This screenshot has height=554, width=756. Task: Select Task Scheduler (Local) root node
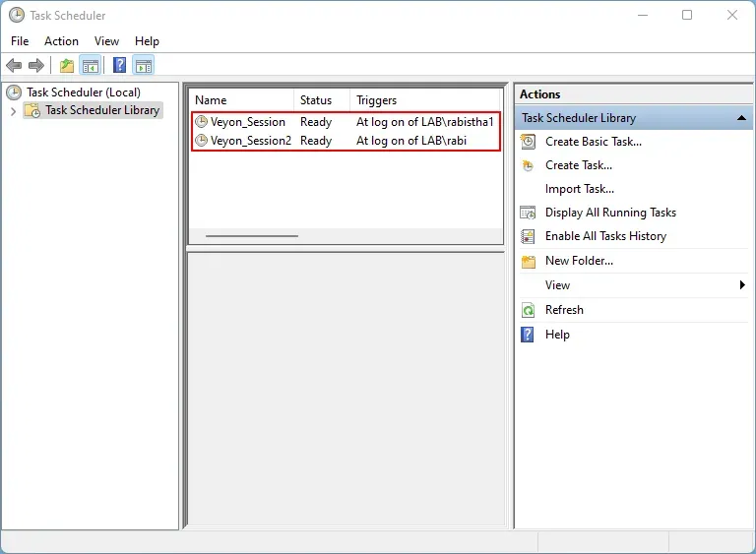(84, 92)
